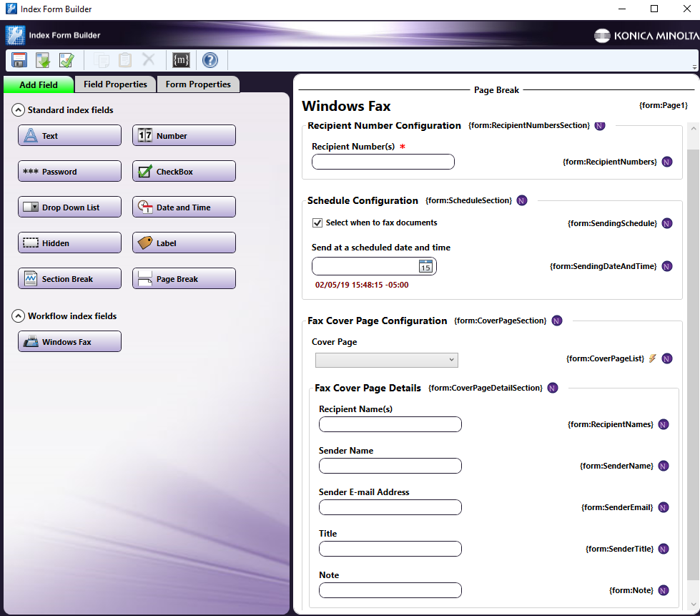Add a Drop Down List field
This screenshot has height=616, width=700.
point(69,207)
